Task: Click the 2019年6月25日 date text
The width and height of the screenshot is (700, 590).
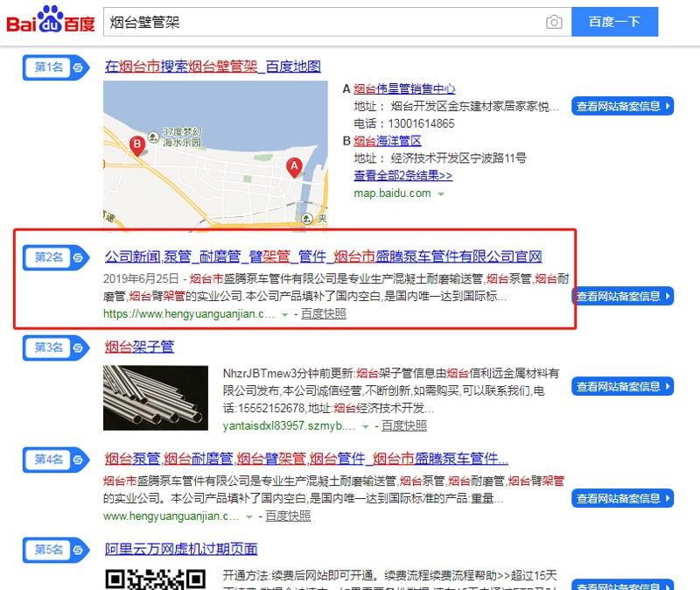Action: 141,278
